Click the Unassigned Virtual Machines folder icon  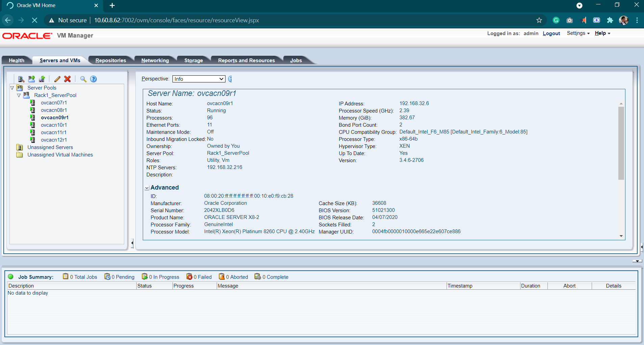[20, 155]
